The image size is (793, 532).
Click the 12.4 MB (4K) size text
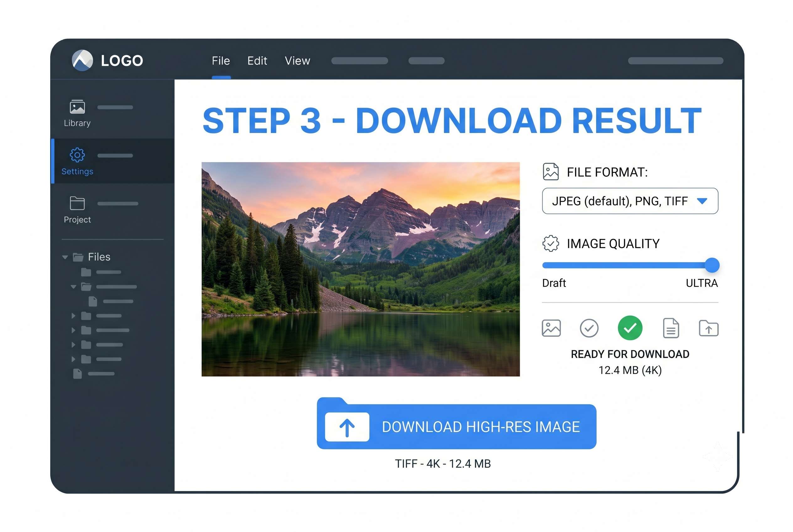click(630, 370)
